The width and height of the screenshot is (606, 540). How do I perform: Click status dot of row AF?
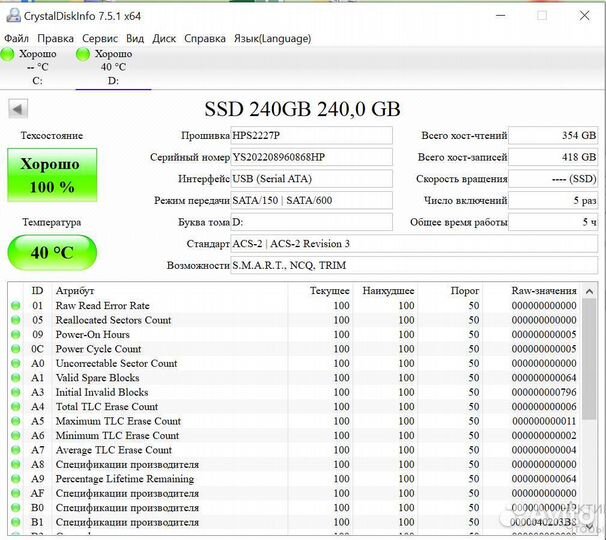pyautogui.click(x=15, y=493)
